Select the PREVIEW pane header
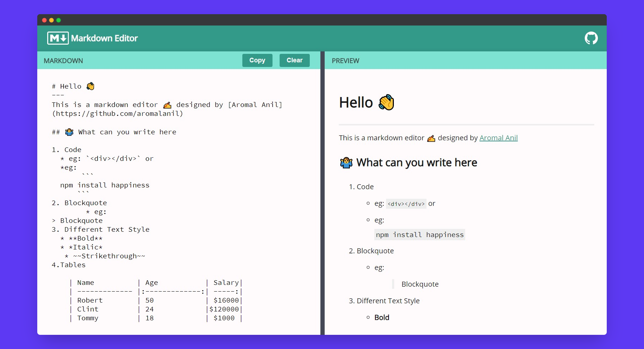This screenshot has width=644, height=349. [x=345, y=61]
